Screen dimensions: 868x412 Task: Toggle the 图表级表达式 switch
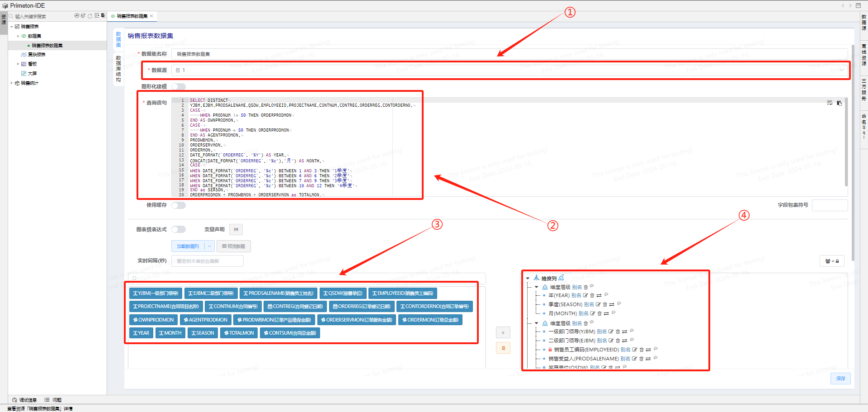coord(179,230)
